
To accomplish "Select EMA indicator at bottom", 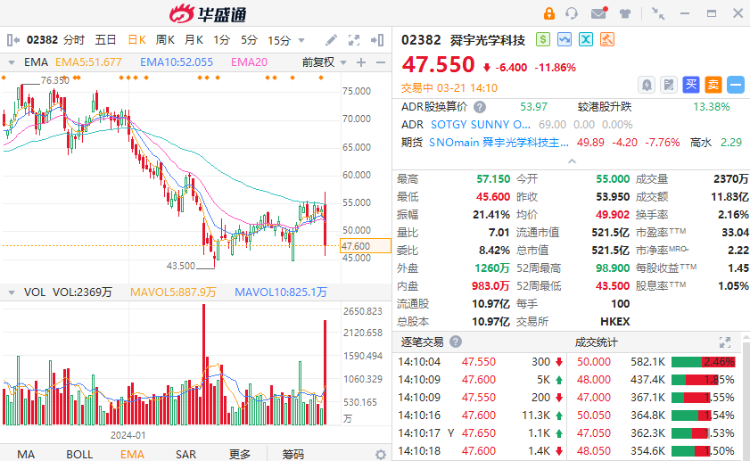I will click(132, 454).
